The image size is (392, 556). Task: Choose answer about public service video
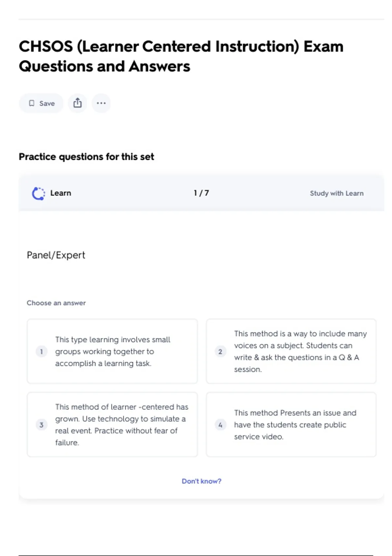291,425
